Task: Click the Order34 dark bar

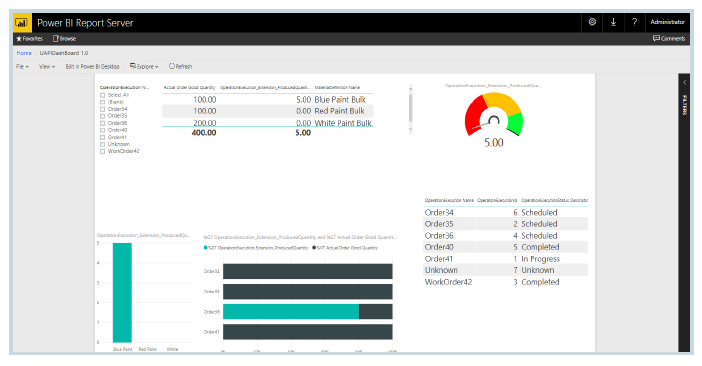Action: click(x=308, y=272)
